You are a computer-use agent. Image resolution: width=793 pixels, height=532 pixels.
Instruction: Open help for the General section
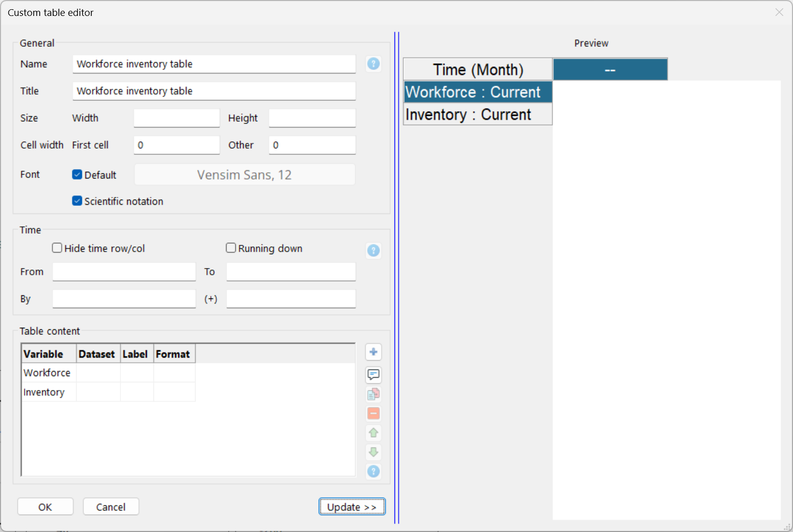(373, 64)
